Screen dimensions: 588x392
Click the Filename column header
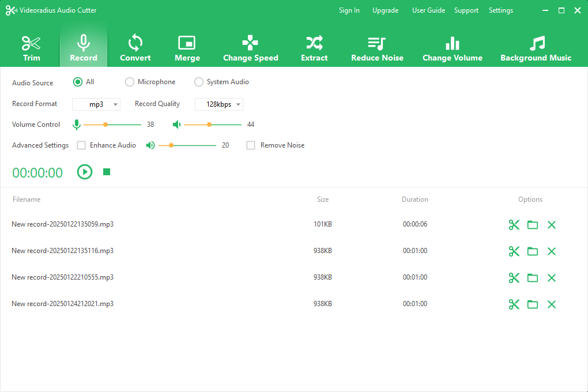click(27, 199)
